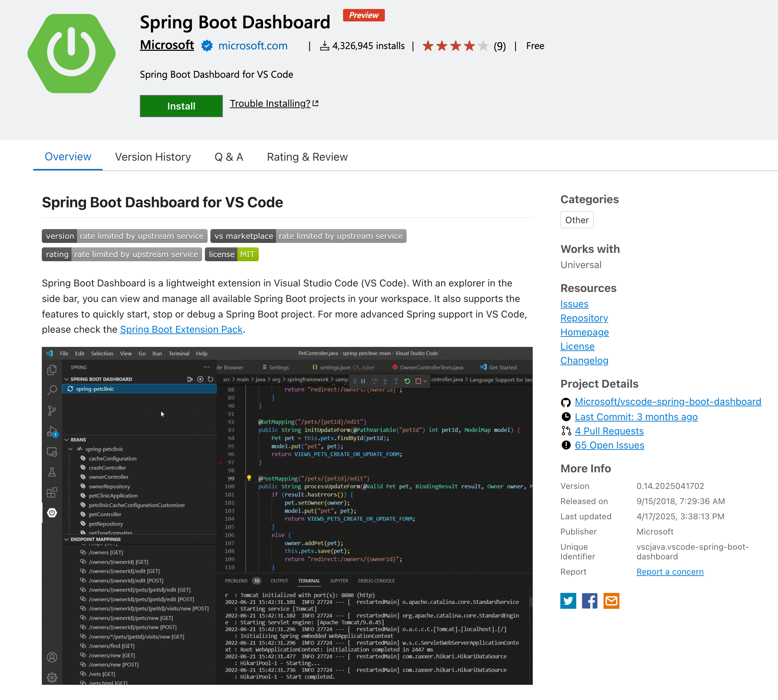The image size is (778, 700).
Task: Open the Changelog resource link
Action: click(584, 361)
